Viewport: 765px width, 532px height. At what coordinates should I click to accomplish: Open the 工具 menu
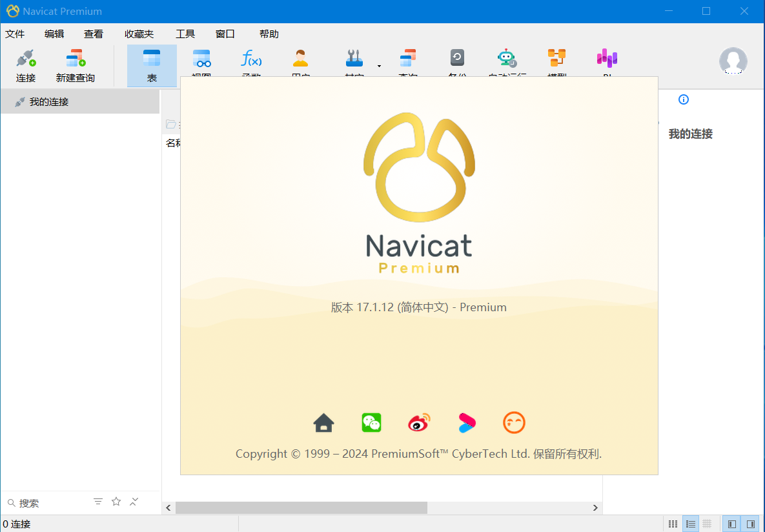[185, 34]
